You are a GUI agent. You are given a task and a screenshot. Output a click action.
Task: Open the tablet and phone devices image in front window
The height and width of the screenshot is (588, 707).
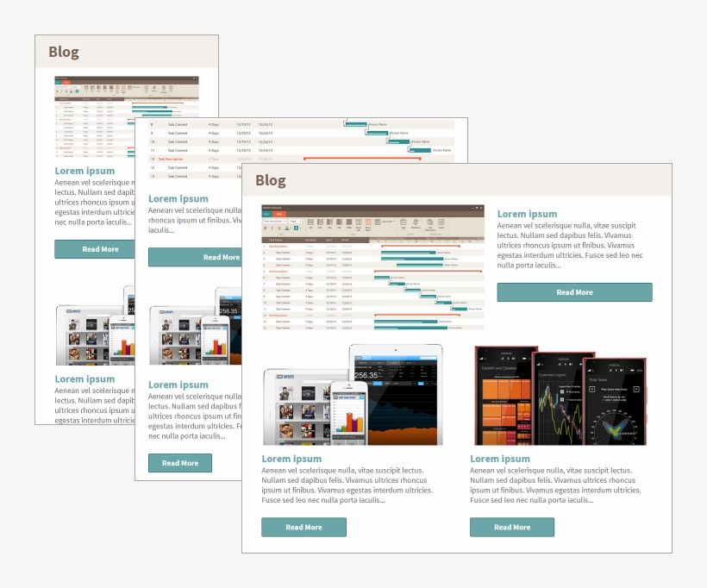(353, 395)
